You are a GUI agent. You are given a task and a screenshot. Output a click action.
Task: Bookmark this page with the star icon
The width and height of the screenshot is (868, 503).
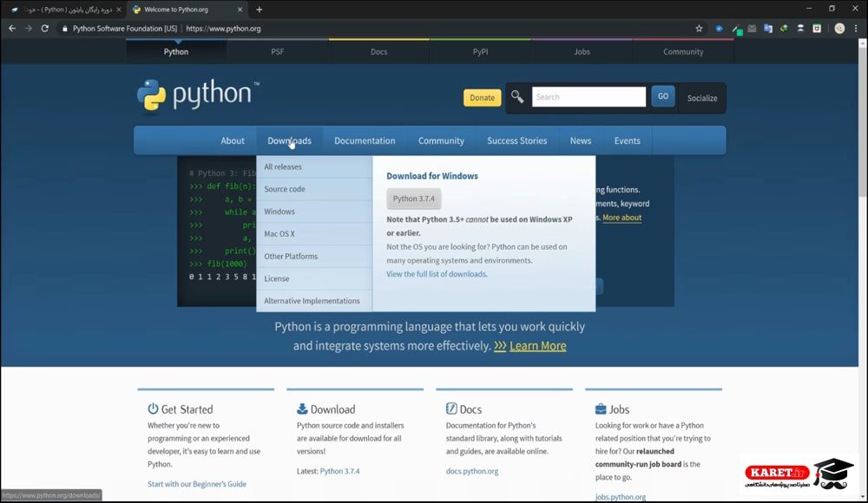point(699,29)
